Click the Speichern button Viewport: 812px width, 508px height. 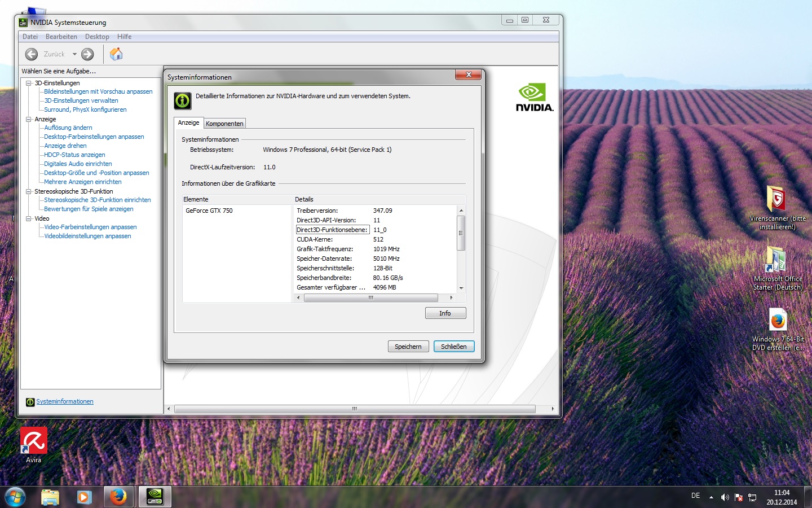pos(408,347)
